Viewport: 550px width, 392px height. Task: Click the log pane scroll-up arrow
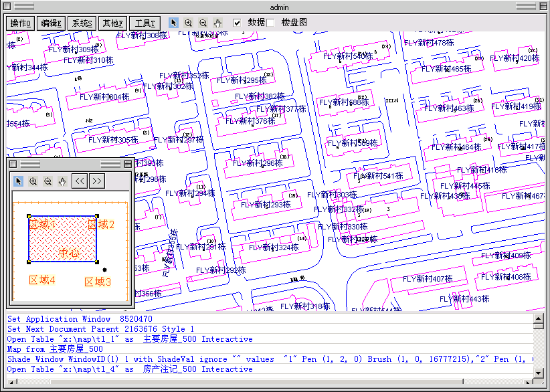coord(539,318)
